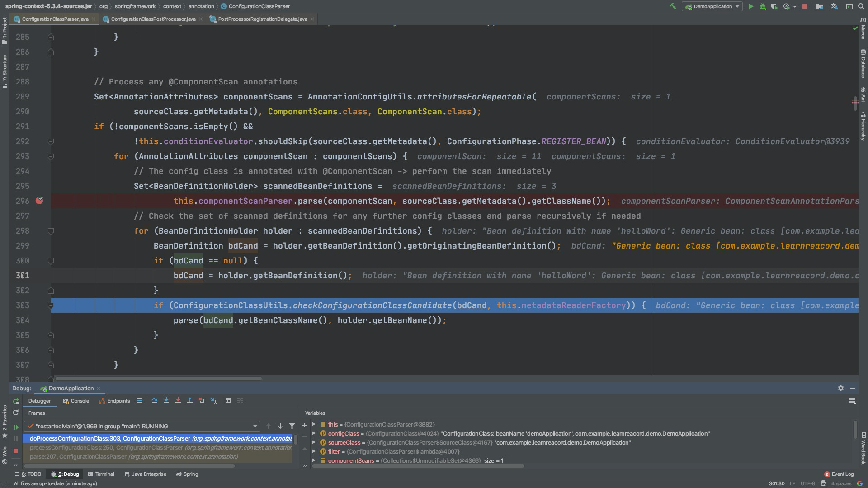This screenshot has width=868, height=488.
Task: Click the Step Into icon
Action: click(x=166, y=401)
